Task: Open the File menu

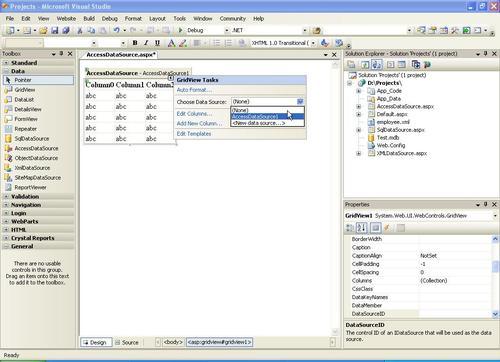Action: pos(10,19)
